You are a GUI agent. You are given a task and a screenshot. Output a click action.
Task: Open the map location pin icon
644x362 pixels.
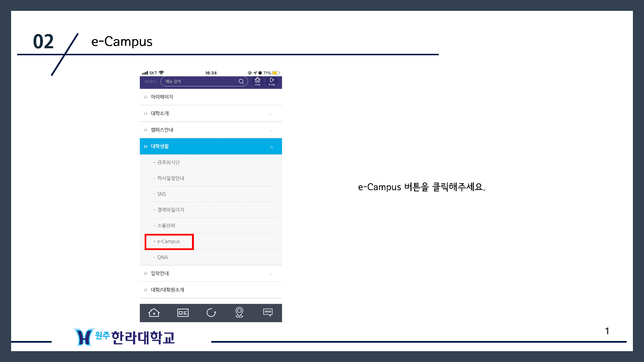coord(239,312)
